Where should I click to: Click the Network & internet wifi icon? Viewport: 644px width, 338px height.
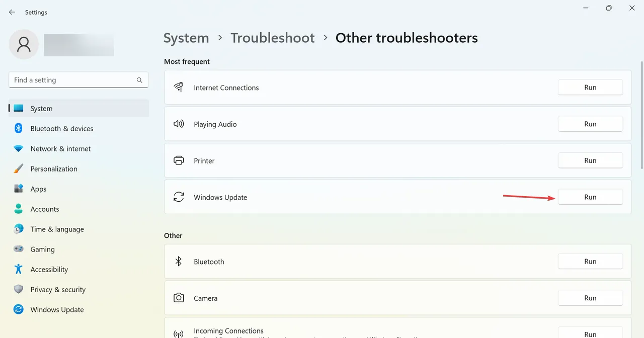click(x=19, y=149)
